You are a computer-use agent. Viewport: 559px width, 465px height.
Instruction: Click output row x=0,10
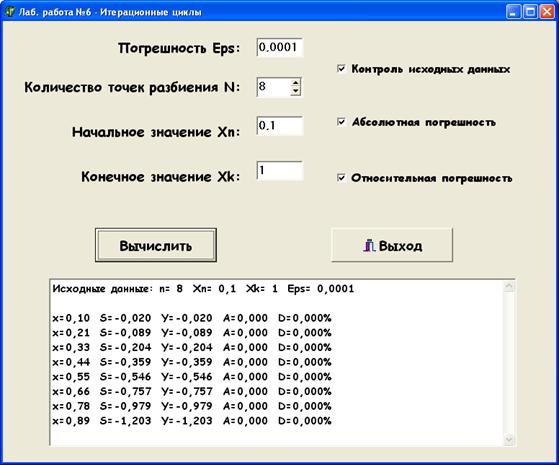click(192, 318)
